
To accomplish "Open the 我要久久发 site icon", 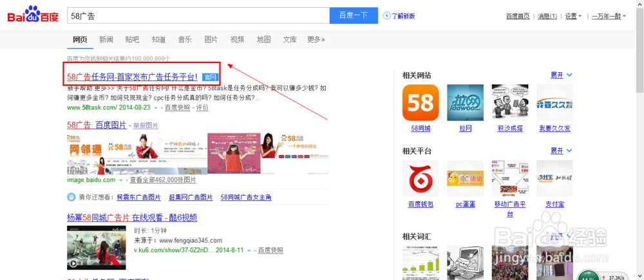I will point(555,102).
